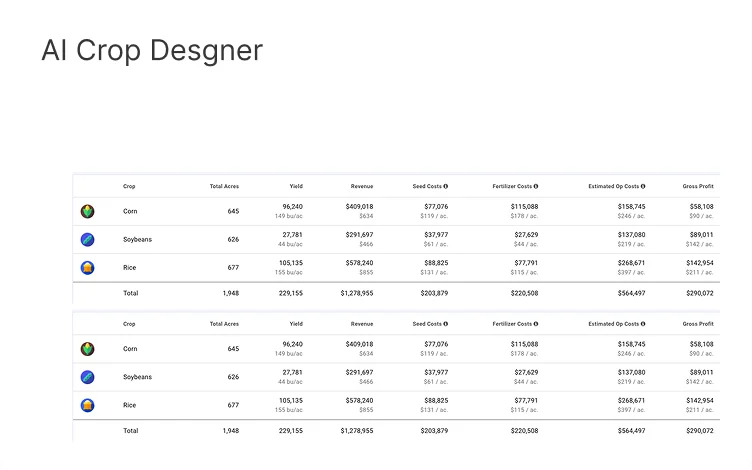
Task: Click Corn fertilizer cost $115,088 in top table
Action: pyautogui.click(x=524, y=207)
